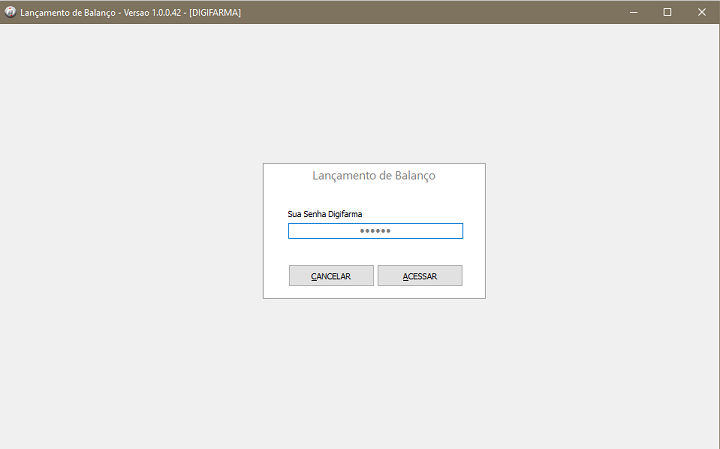The width and height of the screenshot is (720, 449).
Task: Focus the Sua Senha Digifarma password field
Action: click(375, 231)
